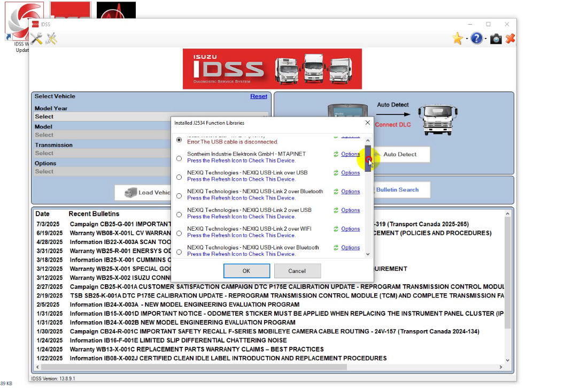Click the IDSS app icon in title bar
588x388 pixels.
[35, 25]
